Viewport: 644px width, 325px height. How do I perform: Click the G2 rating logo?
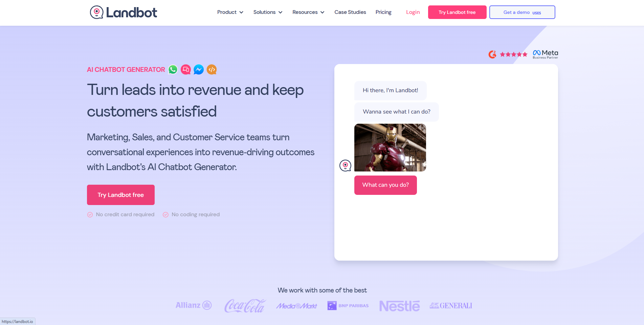pyautogui.click(x=492, y=54)
